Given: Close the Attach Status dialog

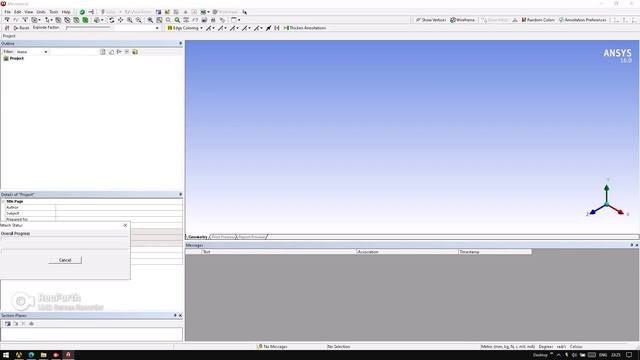Looking at the screenshot, I should [125, 225].
